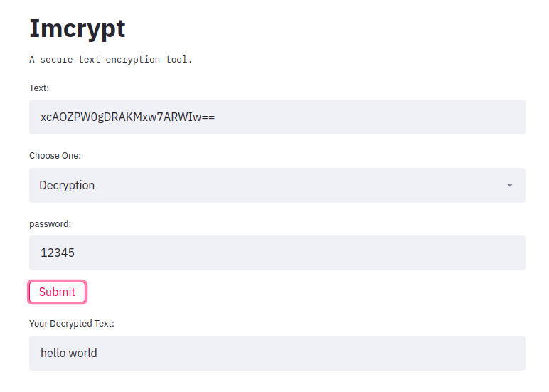
Task: Open the Decryption mode combo box
Action: tap(277, 186)
